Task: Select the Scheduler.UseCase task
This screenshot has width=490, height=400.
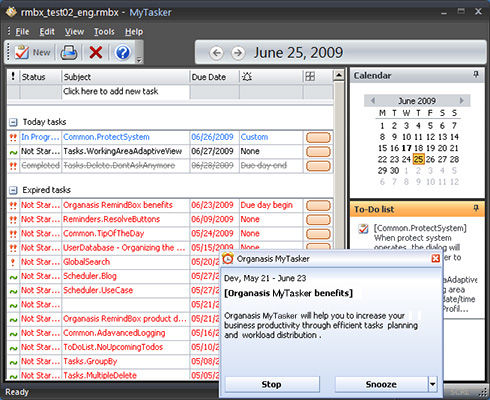Action: point(98,290)
